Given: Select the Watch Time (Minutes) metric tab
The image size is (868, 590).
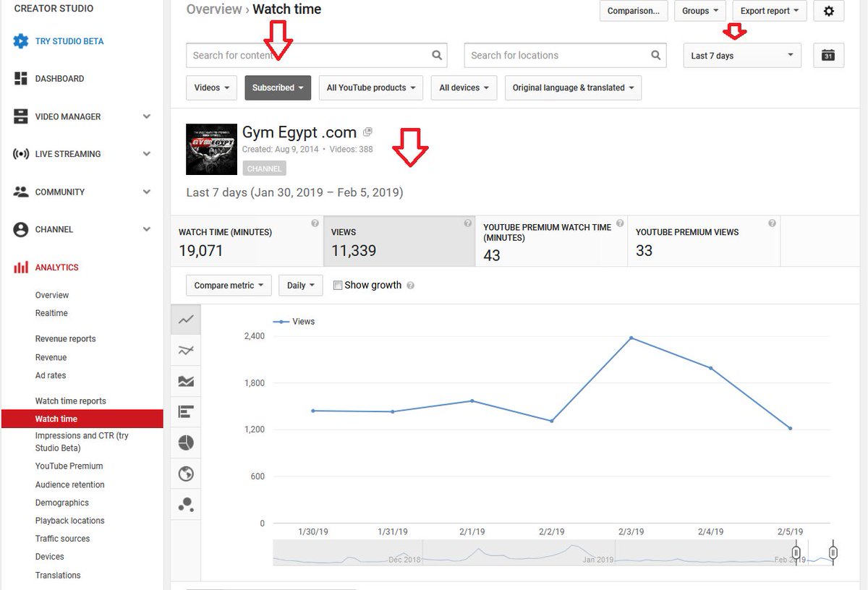Looking at the screenshot, I should (x=247, y=241).
